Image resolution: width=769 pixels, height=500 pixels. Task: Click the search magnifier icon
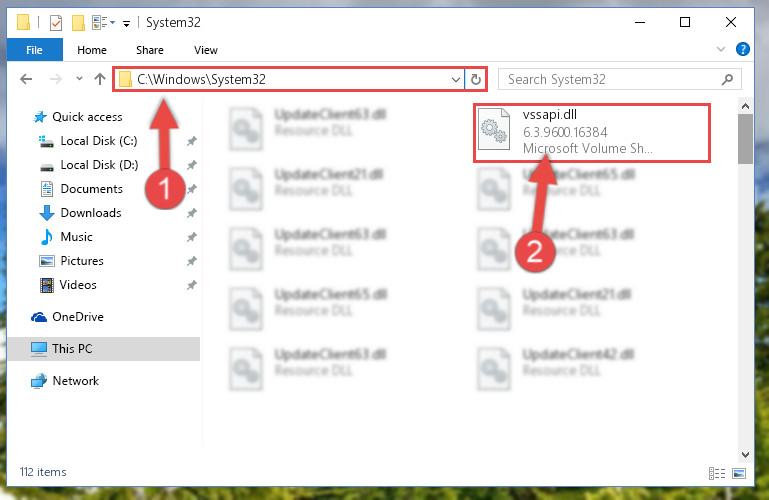(x=728, y=79)
